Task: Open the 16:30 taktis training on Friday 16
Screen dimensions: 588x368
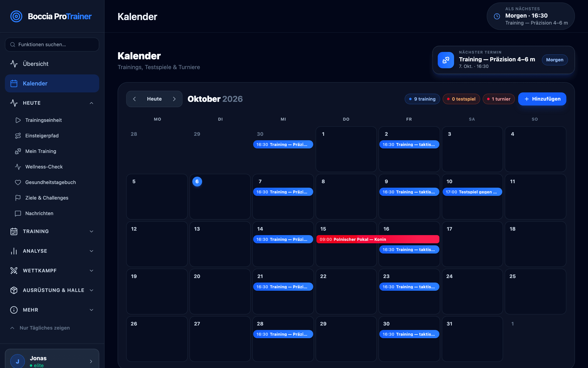Action: click(x=409, y=249)
